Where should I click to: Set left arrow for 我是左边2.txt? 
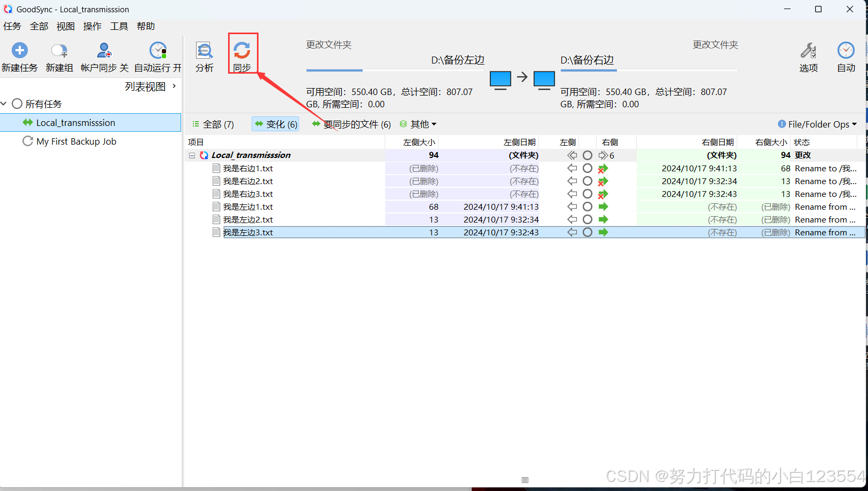pyautogui.click(x=572, y=219)
